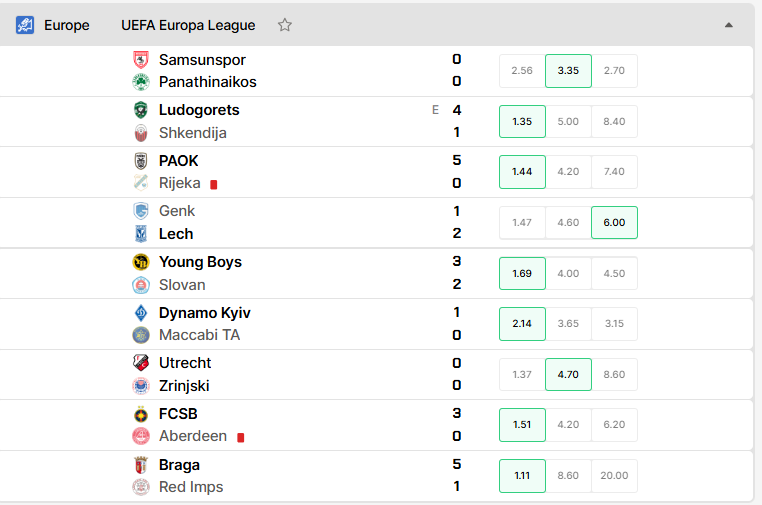Click the Samsunspor team crest
Image resolution: width=762 pixels, height=505 pixels.
pos(141,60)
